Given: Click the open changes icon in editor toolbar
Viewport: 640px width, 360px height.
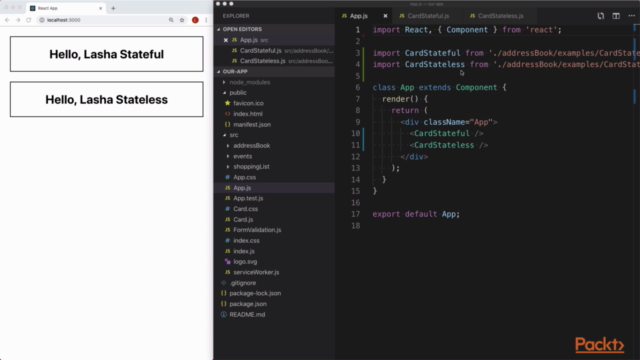Looking at the screenshot, I should click(600, 16).
